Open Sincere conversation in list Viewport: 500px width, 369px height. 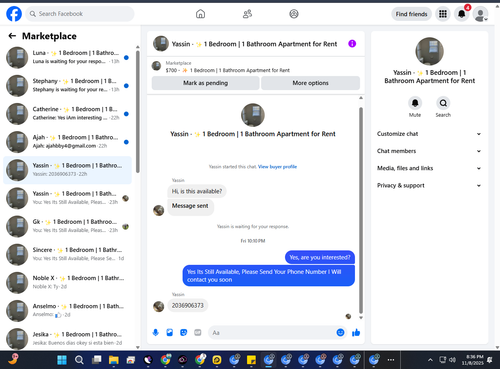click(x=67, y=254)
